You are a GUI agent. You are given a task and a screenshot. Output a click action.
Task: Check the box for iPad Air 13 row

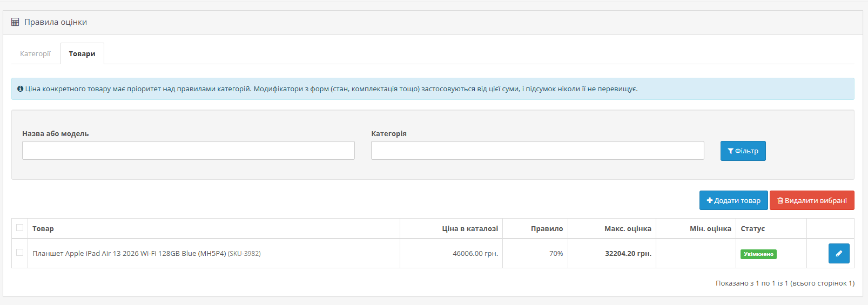(20, 253)
